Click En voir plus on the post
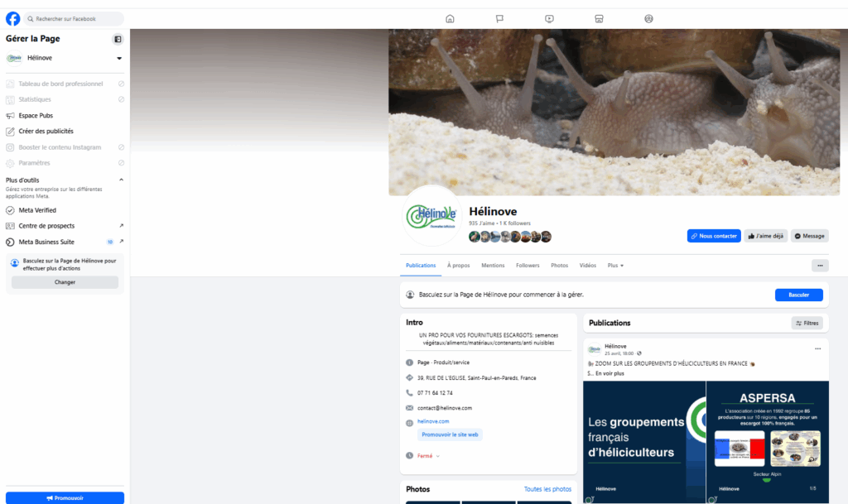 click(609, 373)
